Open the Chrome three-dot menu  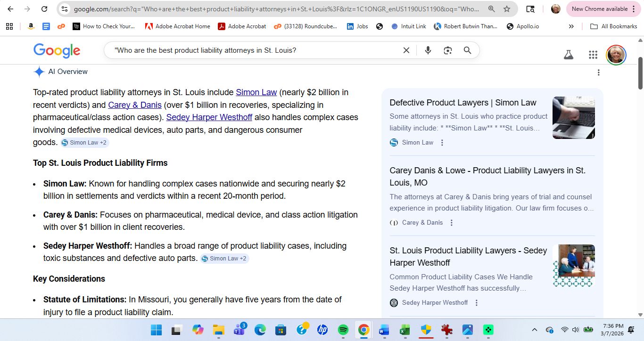tap(634, 9)
